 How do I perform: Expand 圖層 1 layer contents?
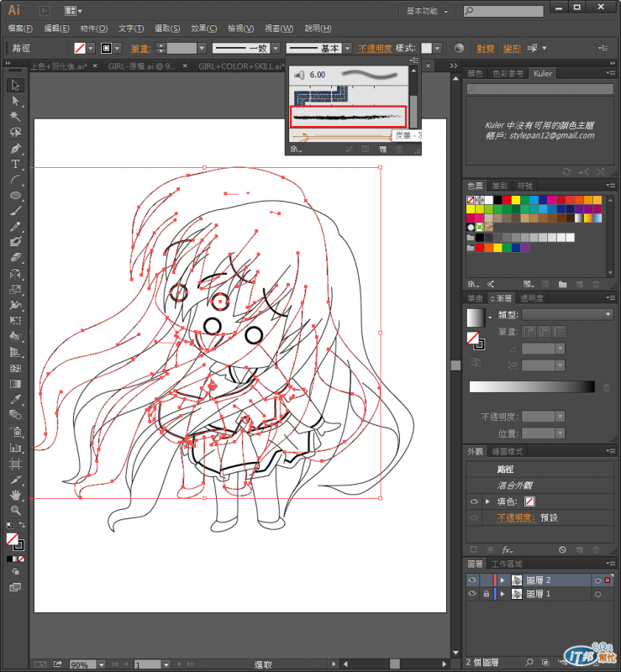503,594
